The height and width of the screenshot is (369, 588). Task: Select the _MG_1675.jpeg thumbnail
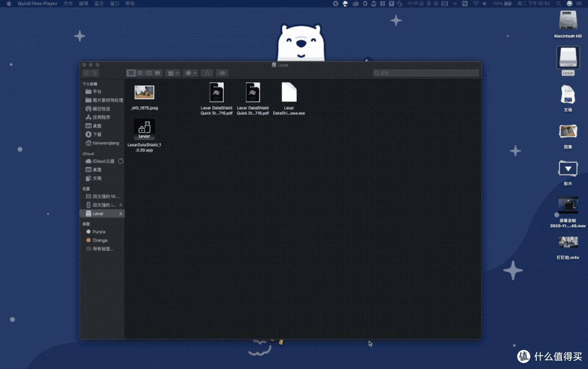[144, 92]
